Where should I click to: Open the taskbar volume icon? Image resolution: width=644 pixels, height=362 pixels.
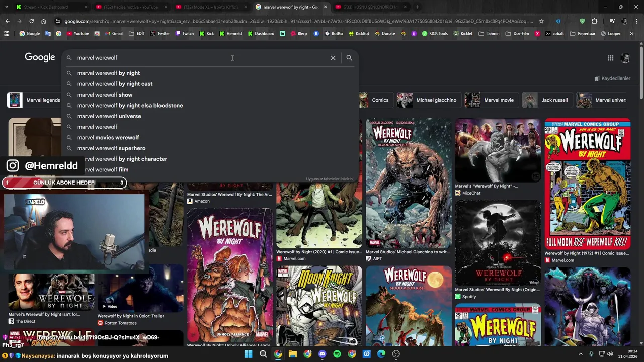pyautogui.click(x=610, y=354)
